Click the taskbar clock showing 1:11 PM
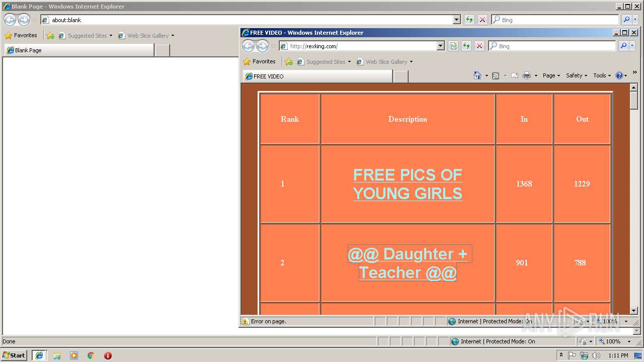Screen dimensions: 644x362 618,355
